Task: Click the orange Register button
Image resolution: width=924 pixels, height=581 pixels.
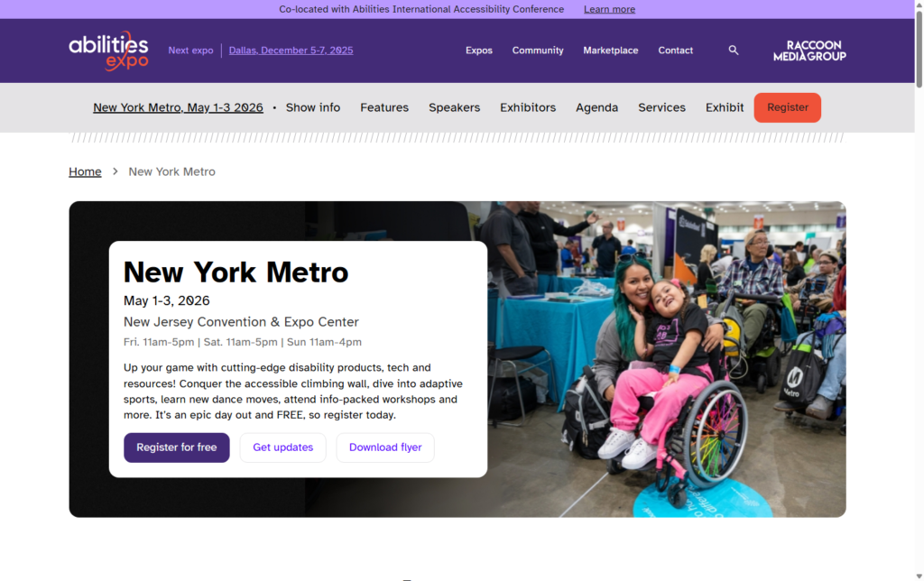Action: pos(787,108)
